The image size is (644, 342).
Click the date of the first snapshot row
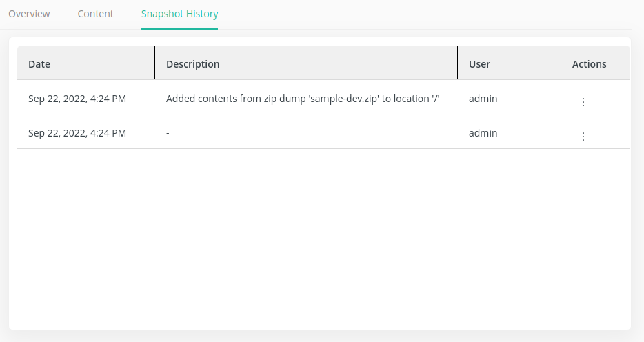77,99
